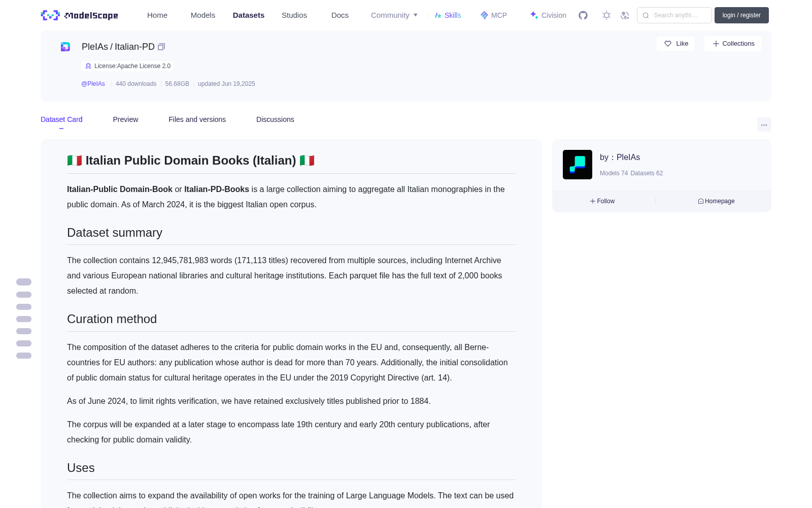Switch language with the translate icon
The height and width of the screenshot is (508, 812).
[x=625, y=15]
